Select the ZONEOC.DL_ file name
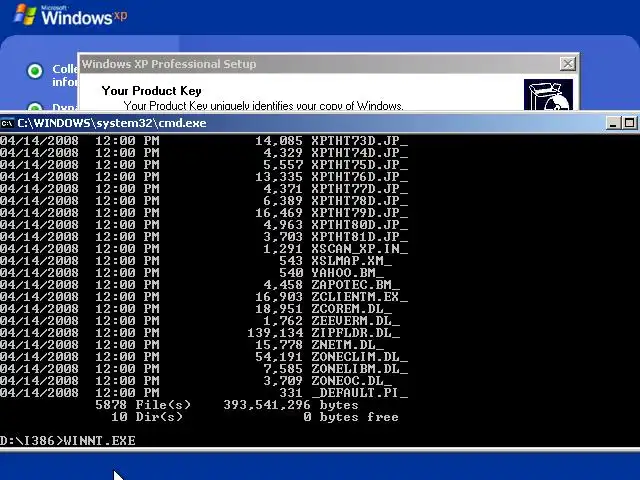 351,381
